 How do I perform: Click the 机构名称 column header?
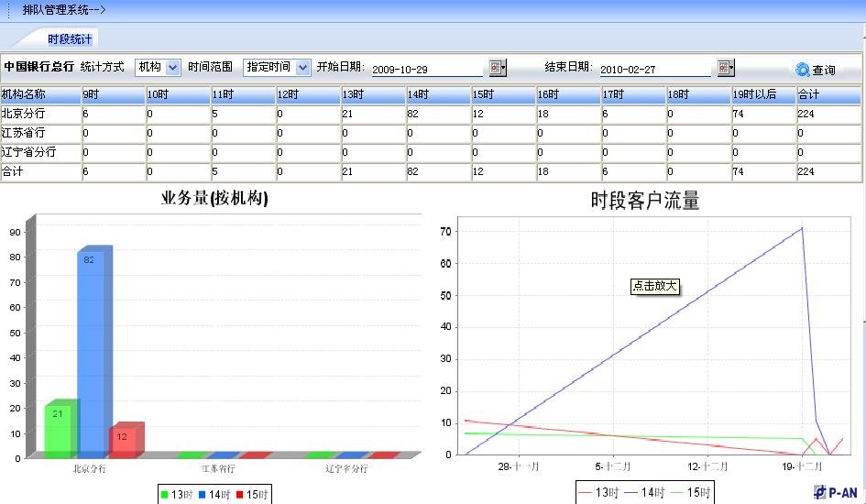pos(40,94)
